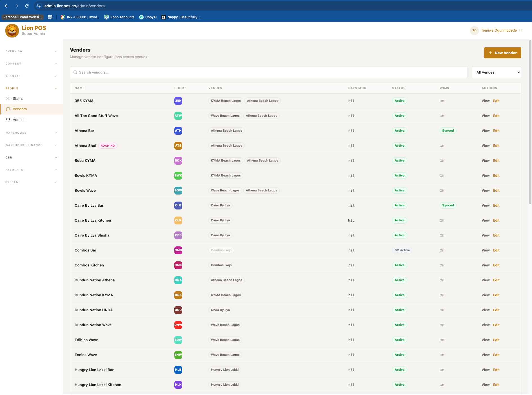Viewport: 532px width, 395px height.
Task: Edit the Athena Bar vendor
Action: 496,131
